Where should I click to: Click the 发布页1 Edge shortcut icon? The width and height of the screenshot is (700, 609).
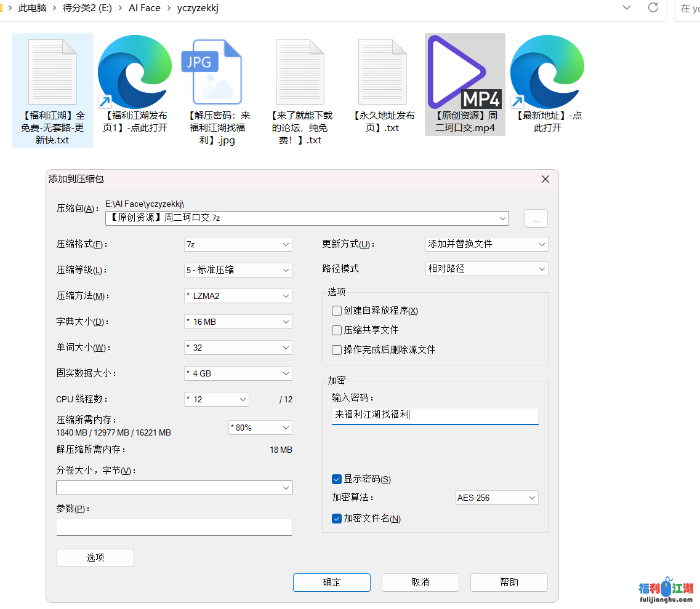pyautogui.click(x=135, y=72)
